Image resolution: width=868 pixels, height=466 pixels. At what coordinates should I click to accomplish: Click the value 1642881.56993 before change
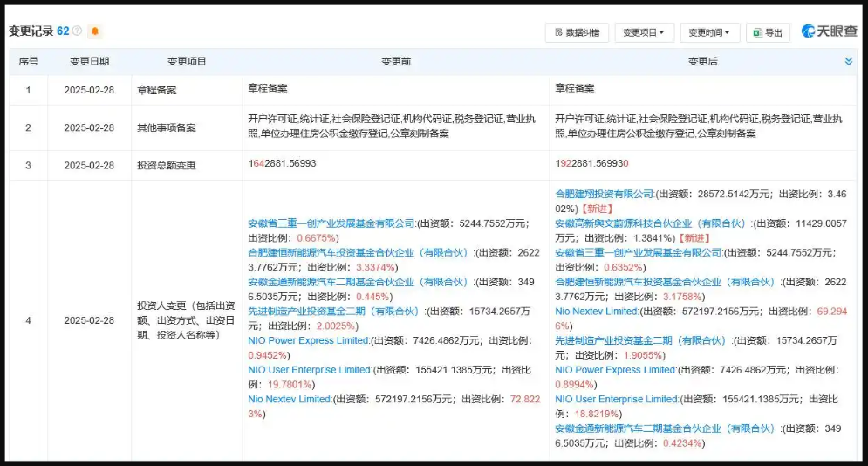tap(283, 164)
